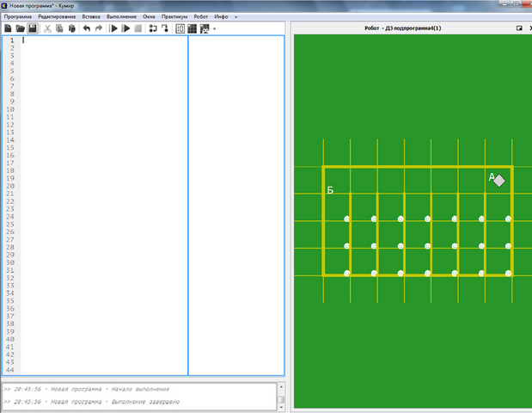Undock the Robot panel window
This screenshot has height=413, width=532.
click(x=519, y=28)
